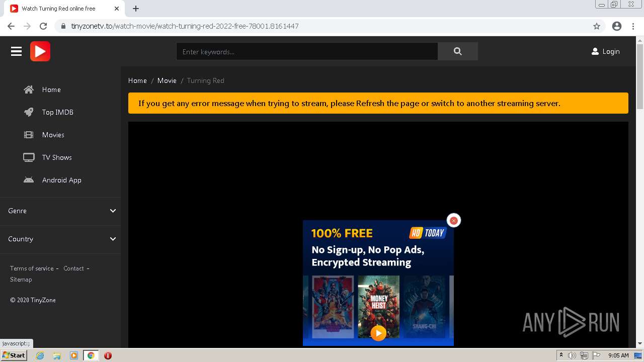Click the browser address bar URL
The height and width of the screenshot is (362, 644).
185,26
